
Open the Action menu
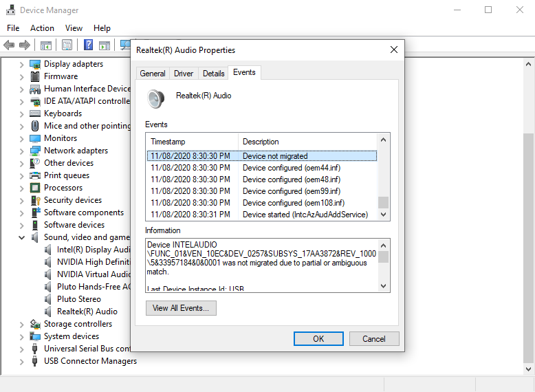click(42, 28)
